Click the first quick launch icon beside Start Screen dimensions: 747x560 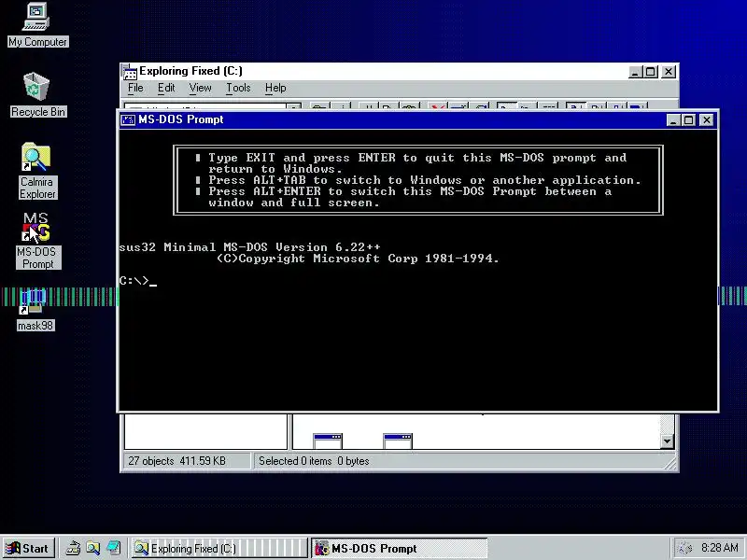73,549
